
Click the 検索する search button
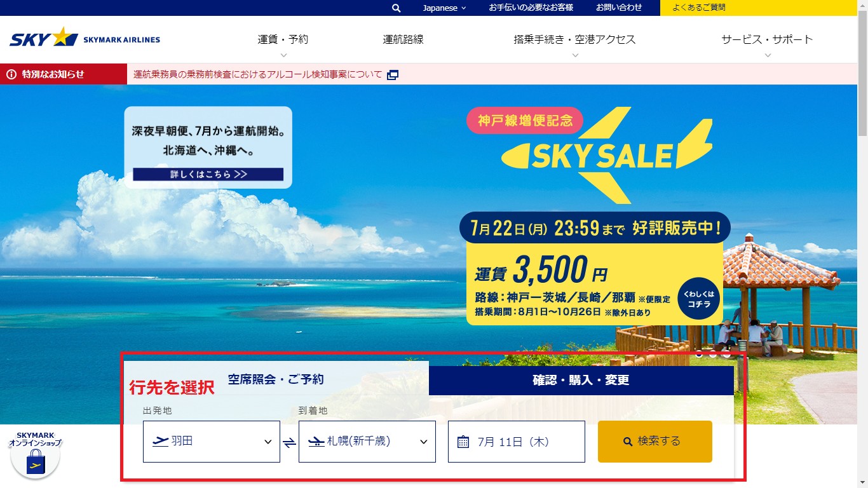tap(655, 442)
